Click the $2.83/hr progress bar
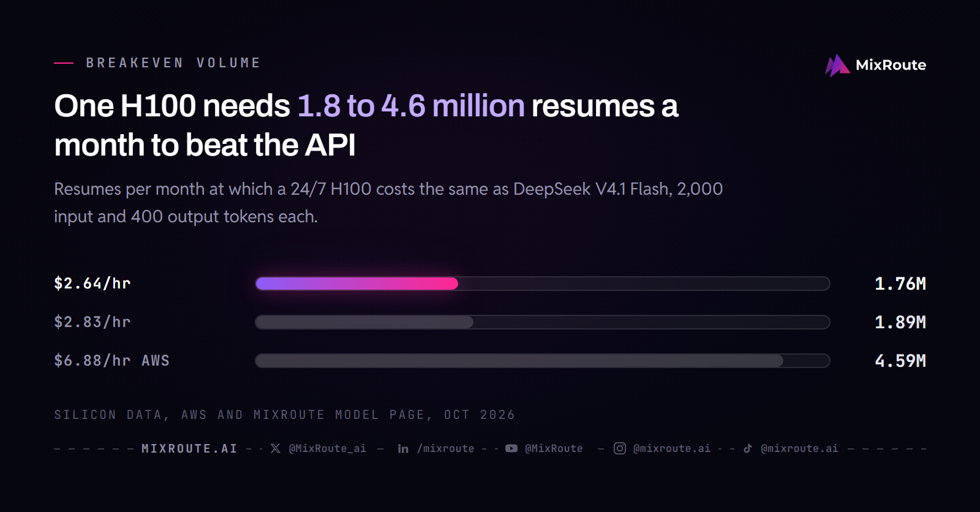The width and height of the screenshot is (980, 512). point(543,322)
